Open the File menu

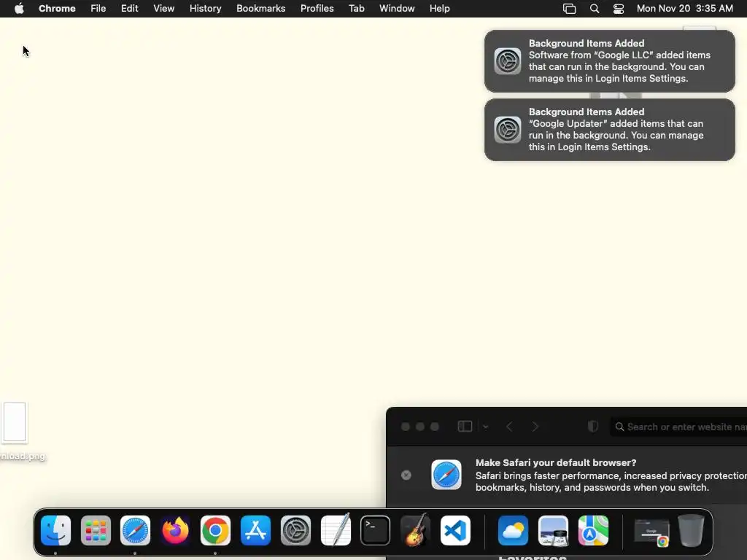pos(98,9)
